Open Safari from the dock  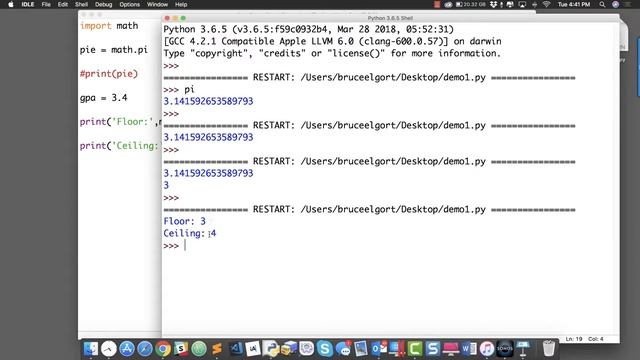[x=145, y=349]
